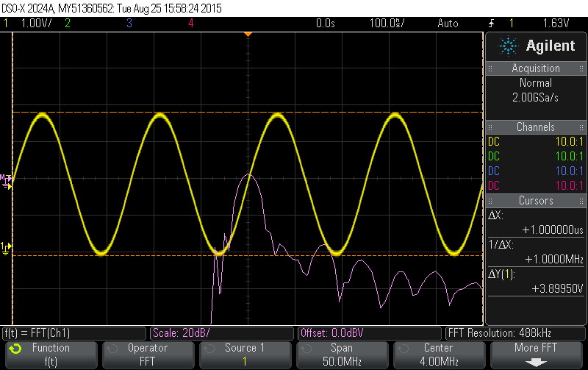
Task: Click the FFT peak of pink trace
Action: 249,175
